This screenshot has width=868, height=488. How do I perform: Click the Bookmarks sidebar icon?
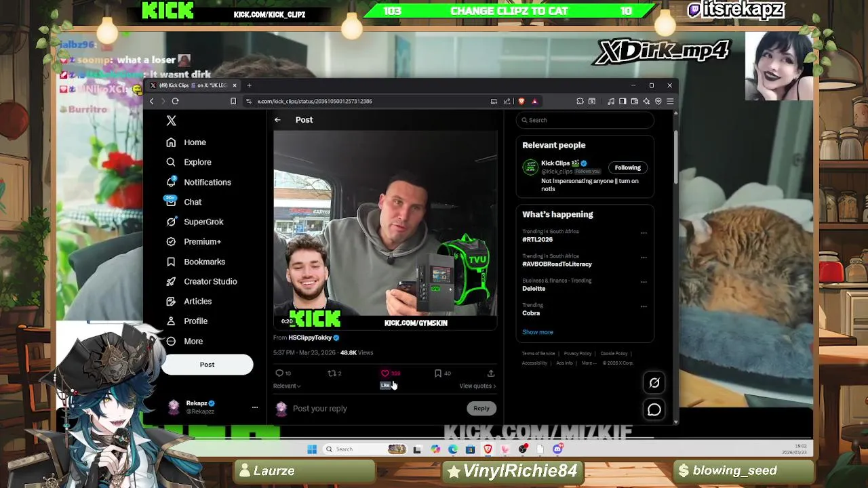[x=171, y=262]
